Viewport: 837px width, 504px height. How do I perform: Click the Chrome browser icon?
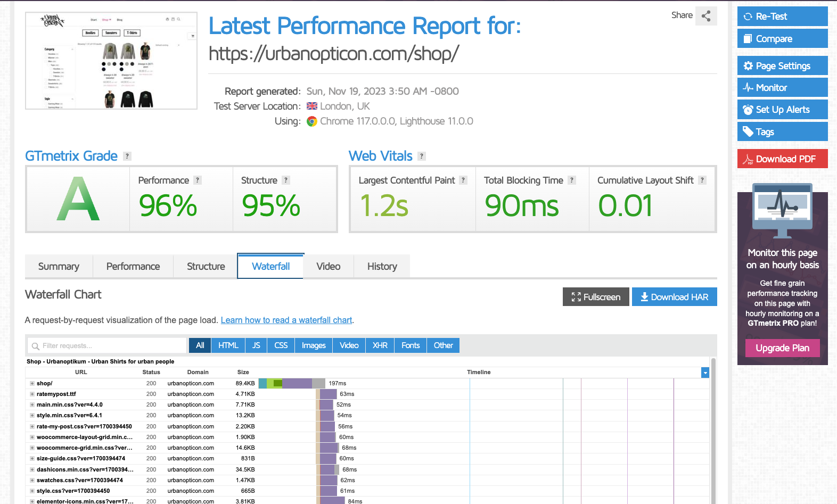pyautogui.click(x=312, y=121)
